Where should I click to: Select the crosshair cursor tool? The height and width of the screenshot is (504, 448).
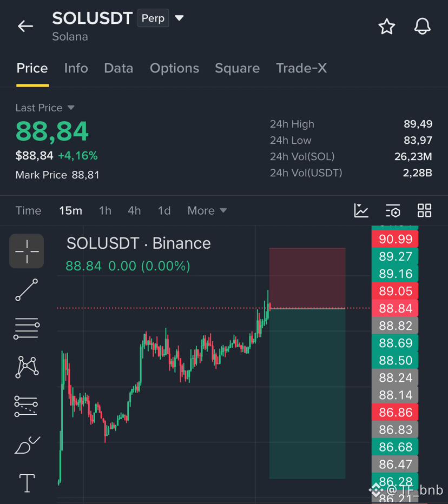point(27,251)
